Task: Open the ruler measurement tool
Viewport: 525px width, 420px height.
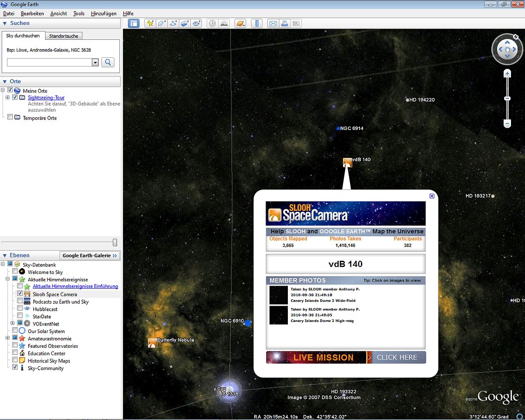Action: point(257,24)
